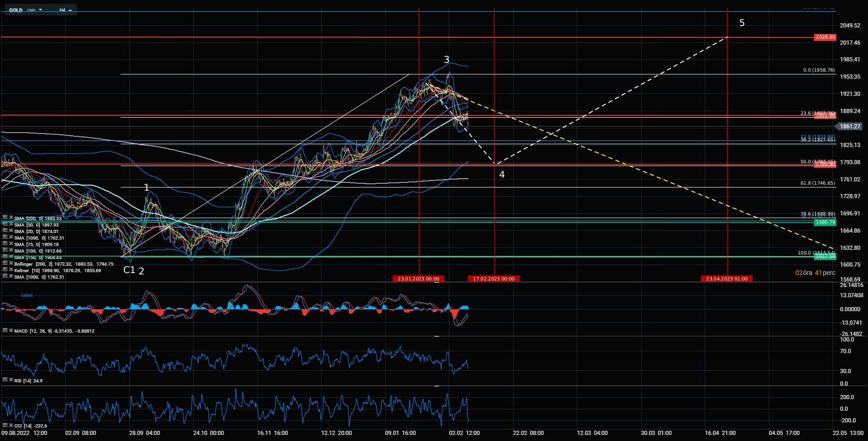The height and width of the screenshot is (441, 868).
Task: Remove the CCI [14] indicator
Action: tap(11, 425)
